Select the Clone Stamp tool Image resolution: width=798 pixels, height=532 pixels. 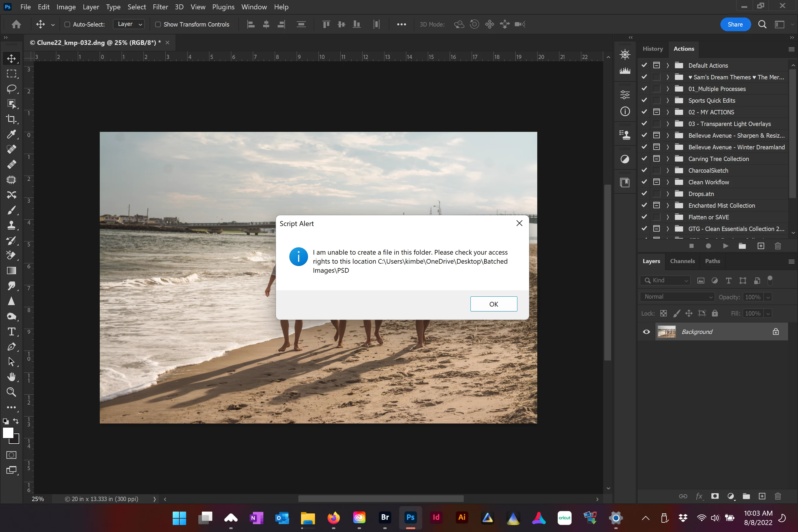(x=11, y=225)
